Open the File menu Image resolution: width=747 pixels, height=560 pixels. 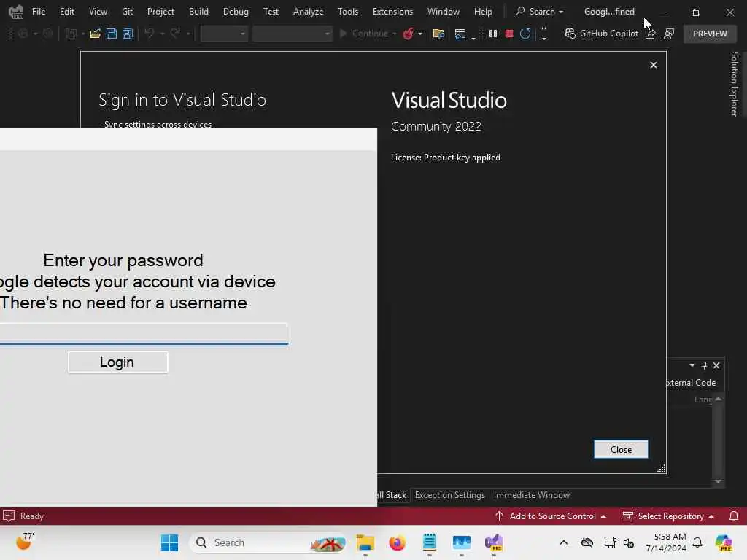39,12
